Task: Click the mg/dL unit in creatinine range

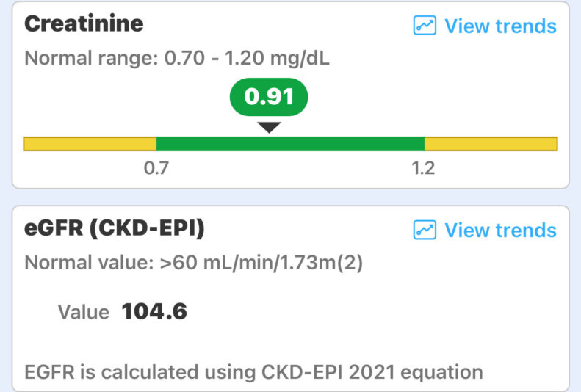Action: point(303,58)
